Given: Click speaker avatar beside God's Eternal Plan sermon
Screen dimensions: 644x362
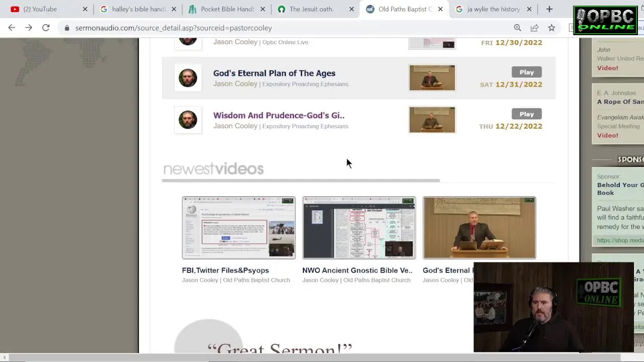Looking at the screenshot, I should (x=188, y=78).
